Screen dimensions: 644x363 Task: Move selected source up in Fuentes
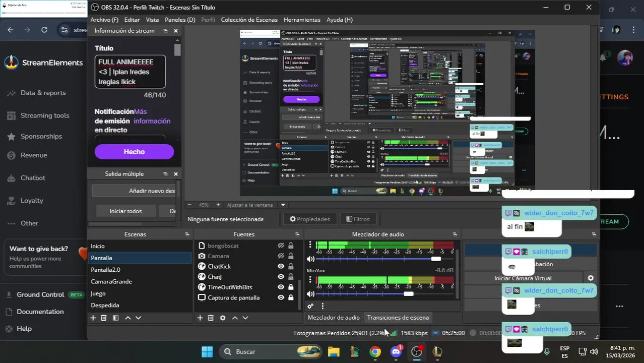pos(235,318)
